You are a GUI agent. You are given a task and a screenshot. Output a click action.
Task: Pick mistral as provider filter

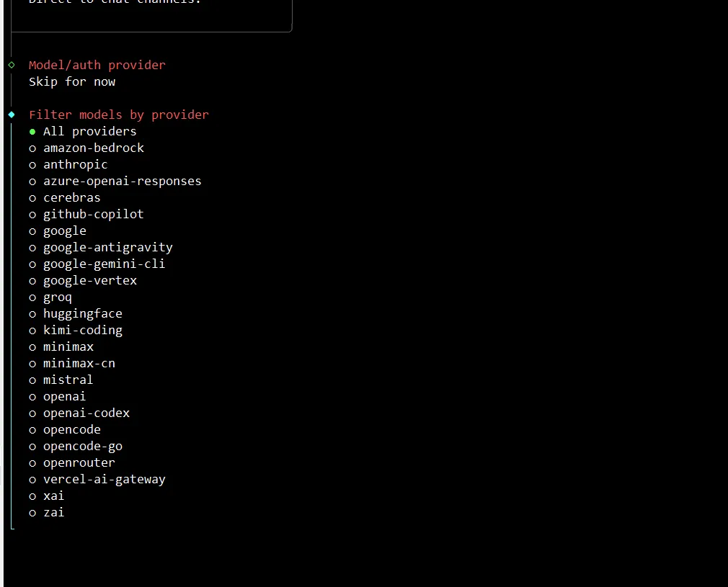pos(61,380)
